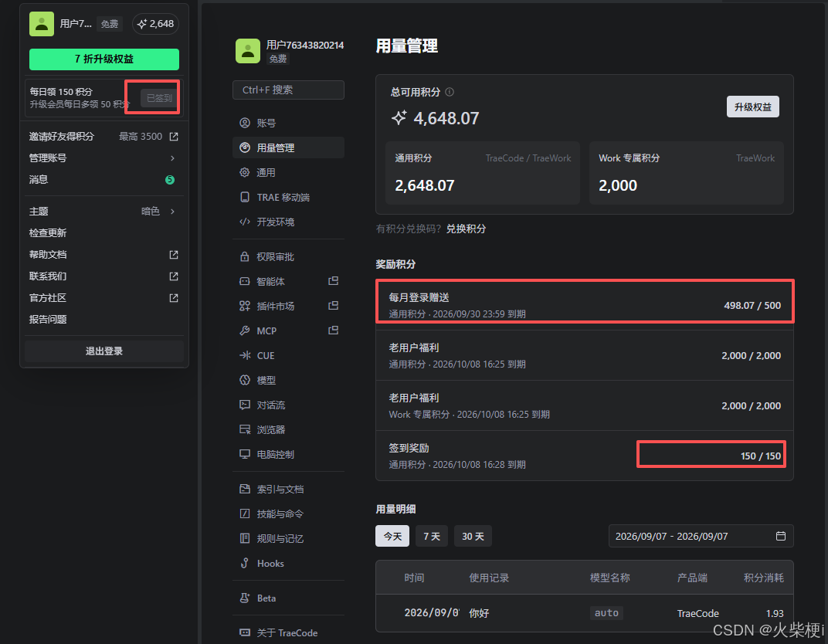
Task: Click the auto model tag
Action: [606, 613]
